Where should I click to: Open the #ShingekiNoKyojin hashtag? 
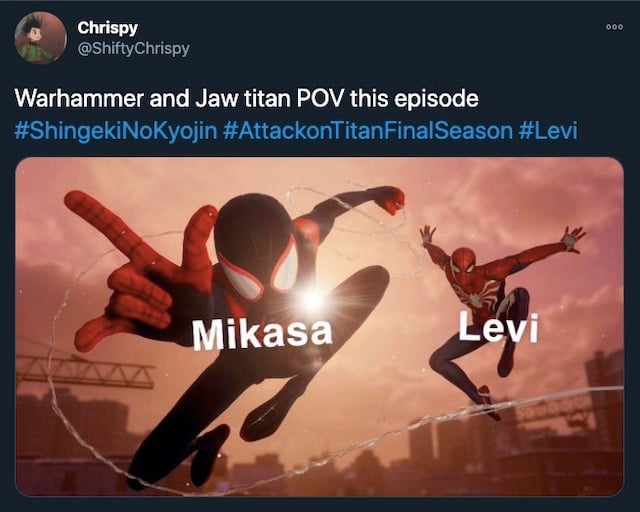pyautogui.click(x=116, y=131)
